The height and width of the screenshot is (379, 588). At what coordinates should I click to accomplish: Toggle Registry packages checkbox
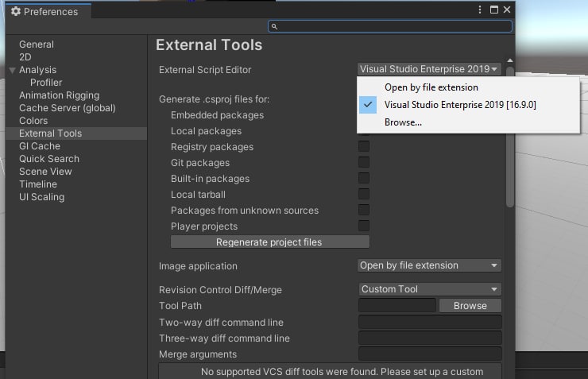tap(364, 146)
